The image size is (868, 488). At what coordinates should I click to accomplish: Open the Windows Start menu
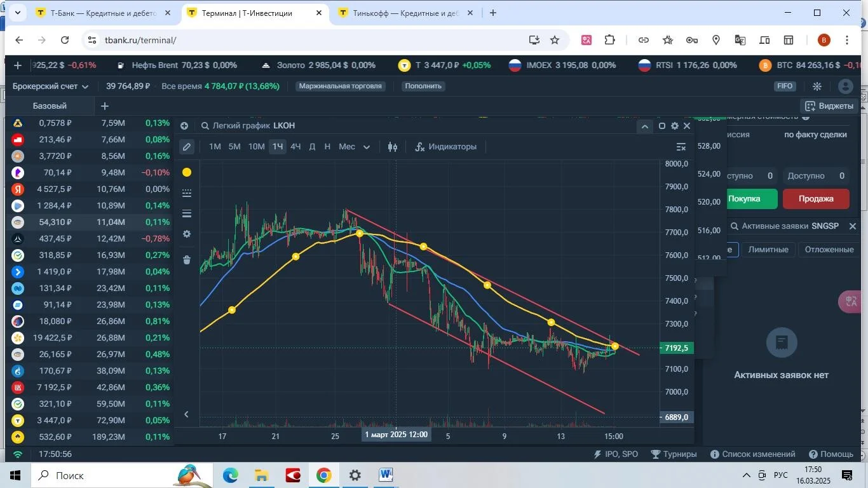coord(15,475)
